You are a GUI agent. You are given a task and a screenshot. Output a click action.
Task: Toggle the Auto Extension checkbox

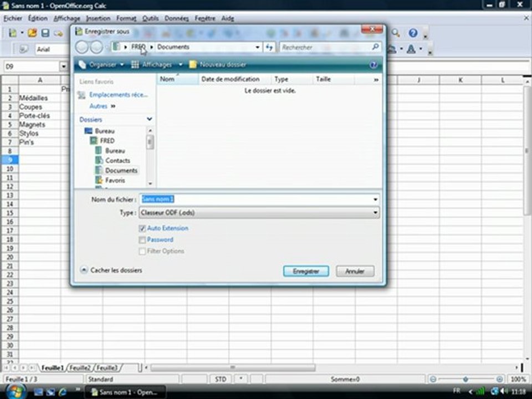(x=142, y=228)
